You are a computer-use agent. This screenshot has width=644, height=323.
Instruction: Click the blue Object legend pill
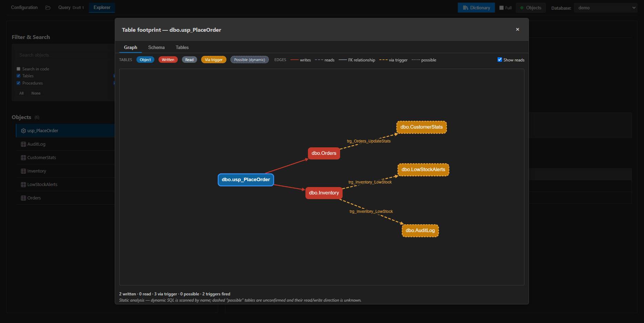tap(145, 60)
